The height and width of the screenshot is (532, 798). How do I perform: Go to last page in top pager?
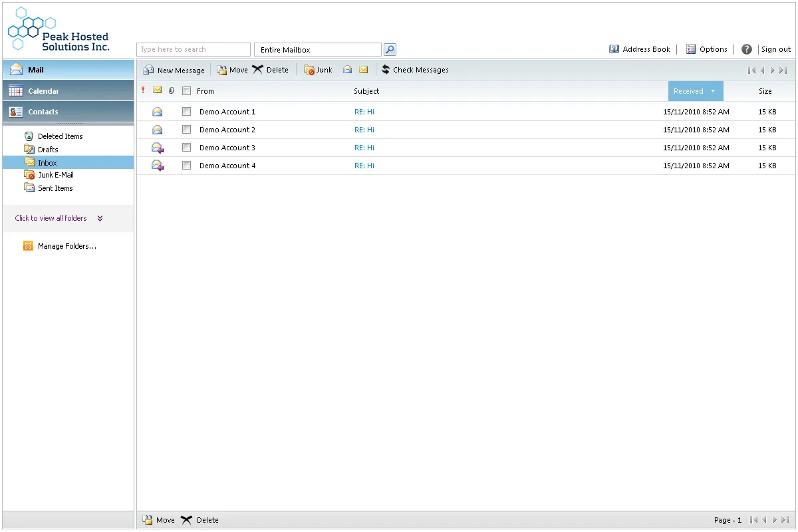(x=783, y=70)
